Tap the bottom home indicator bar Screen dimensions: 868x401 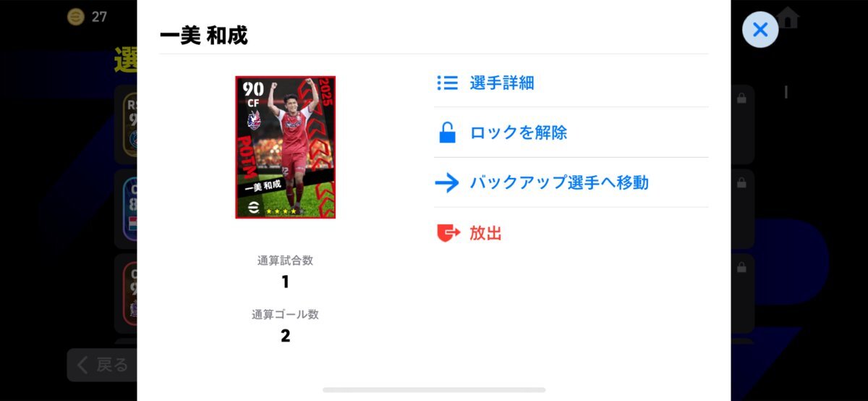(434, 389)
